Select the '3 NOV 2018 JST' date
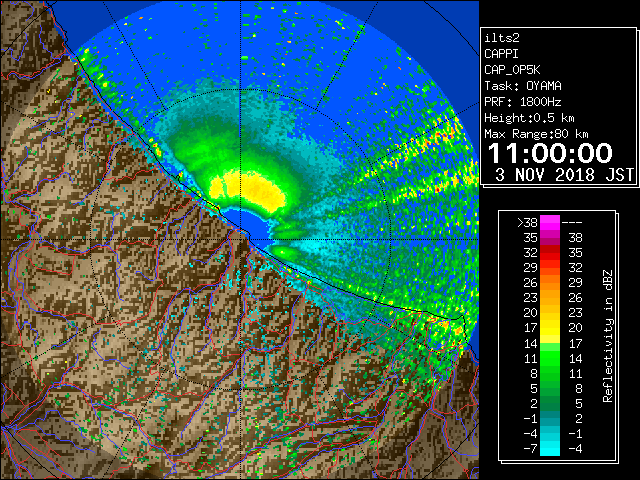 tap(564, 175)
